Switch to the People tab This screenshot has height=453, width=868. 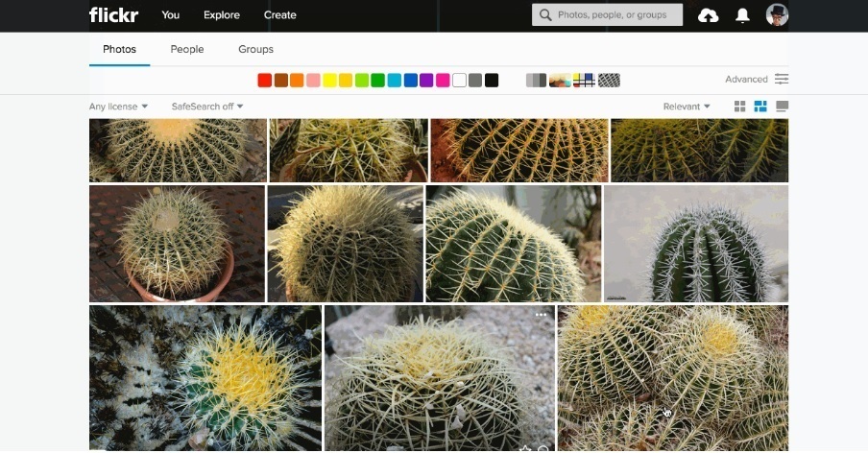(187, 49)
